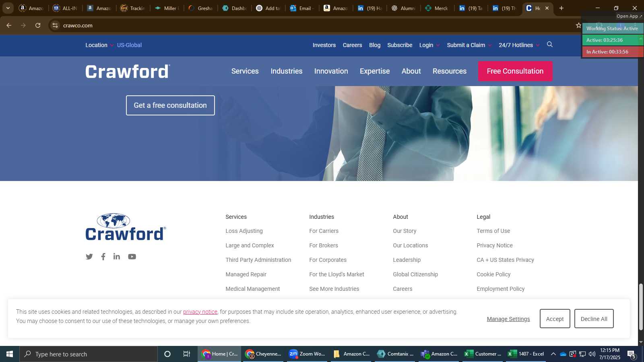Click the Windows taskbar search box
The height and width of the screenshot is (362, 644).
[x=89, y=354]
